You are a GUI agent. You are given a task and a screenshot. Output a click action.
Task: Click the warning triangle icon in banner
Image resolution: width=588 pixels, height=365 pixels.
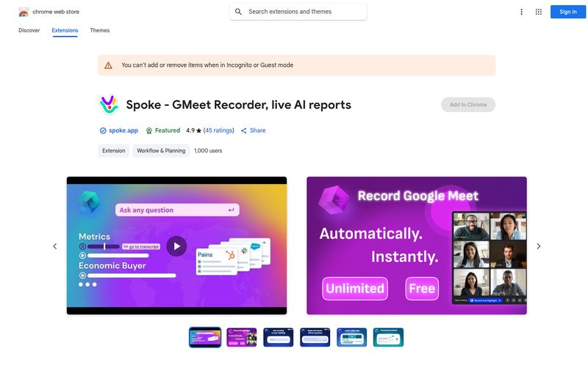(x=108, y=65)
